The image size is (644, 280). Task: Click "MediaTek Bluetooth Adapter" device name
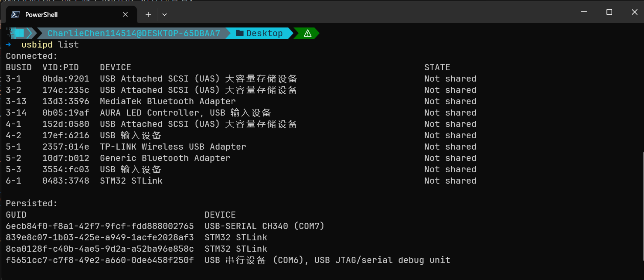(168, 101)
